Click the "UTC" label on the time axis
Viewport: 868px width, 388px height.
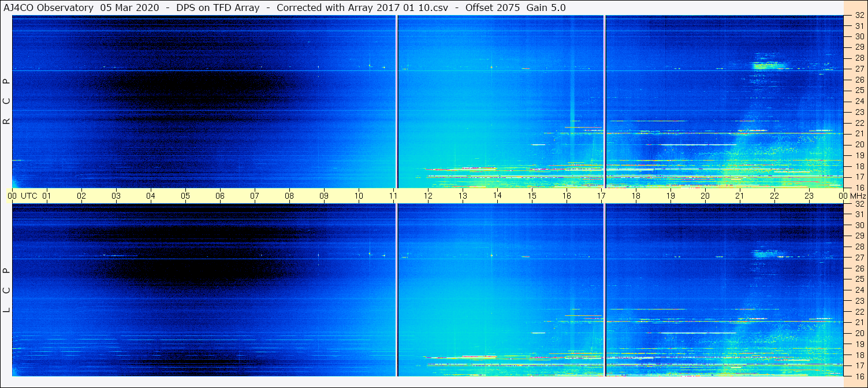pyautogui.click(x=29, y=196)
